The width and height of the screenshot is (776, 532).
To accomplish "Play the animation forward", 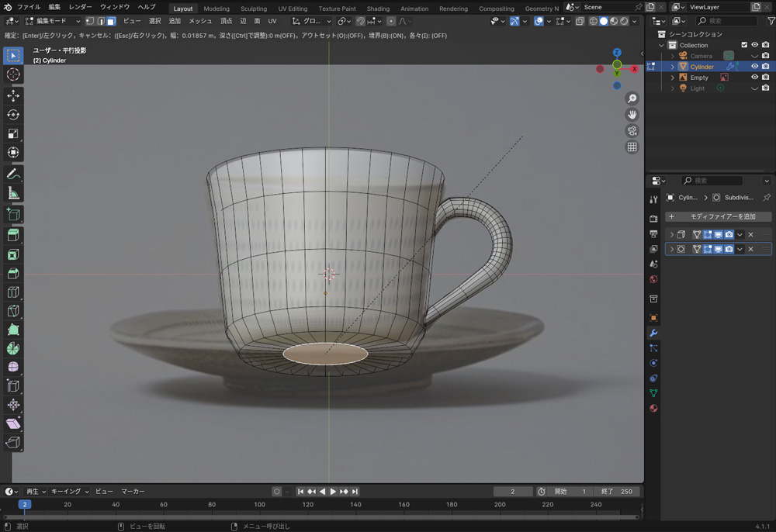I will coord(333,491).
